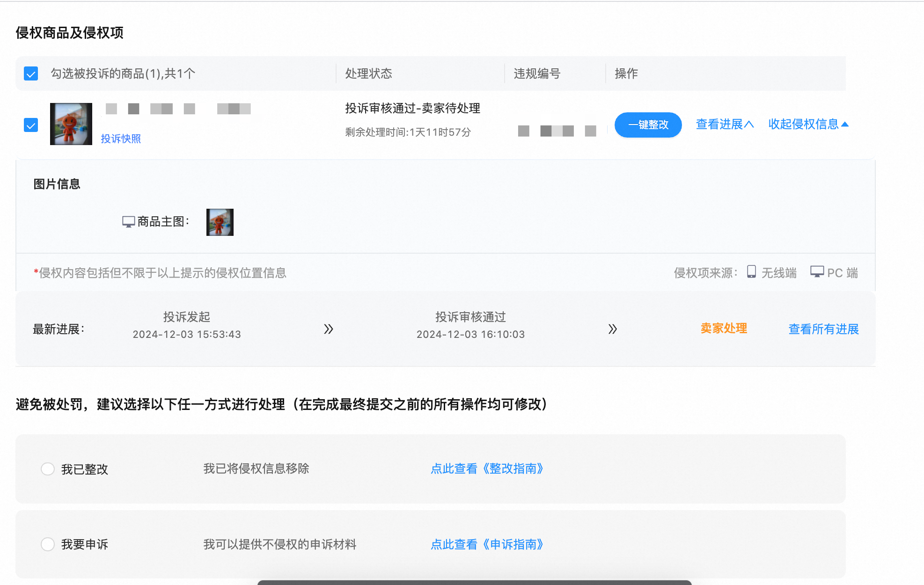Click the 图片信息 section heading
This screenshot has height=585, width=924.
pos(57,184)
